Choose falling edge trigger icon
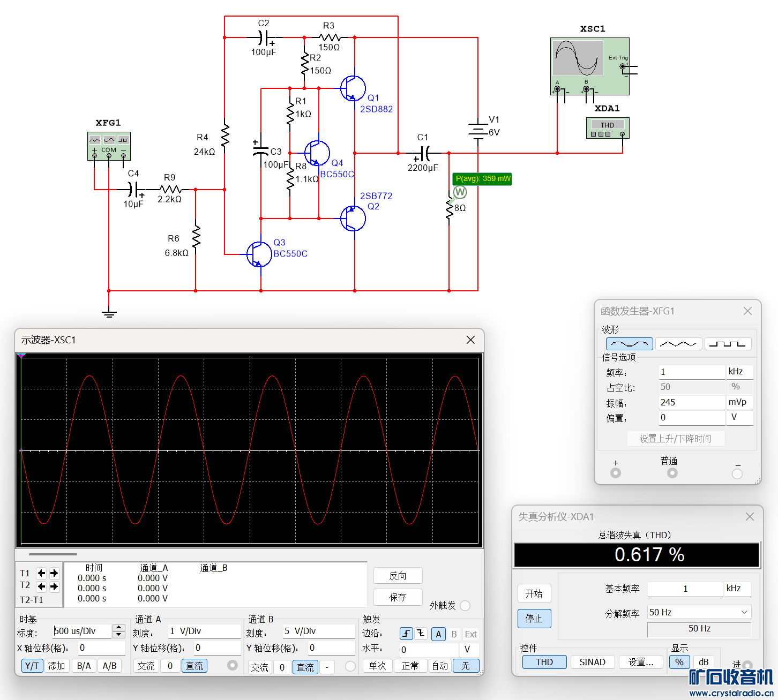The width and height of the screenshot is (778, 700). pyautogui.click(x=421, y=634)
